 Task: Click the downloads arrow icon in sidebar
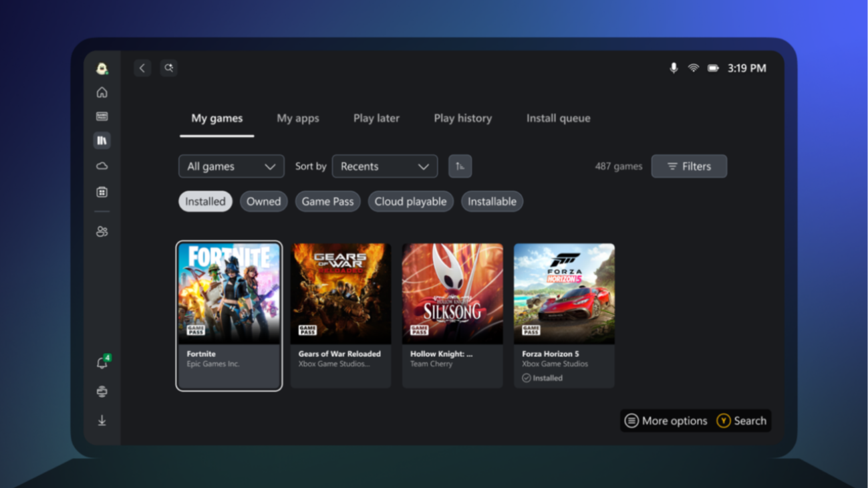click(102, 420)
